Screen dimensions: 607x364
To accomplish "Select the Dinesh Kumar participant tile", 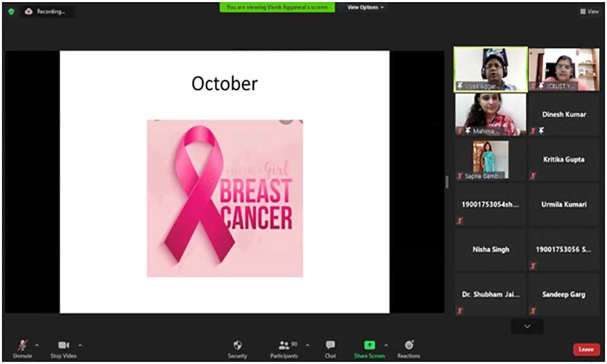I will (x=564, y=115).
